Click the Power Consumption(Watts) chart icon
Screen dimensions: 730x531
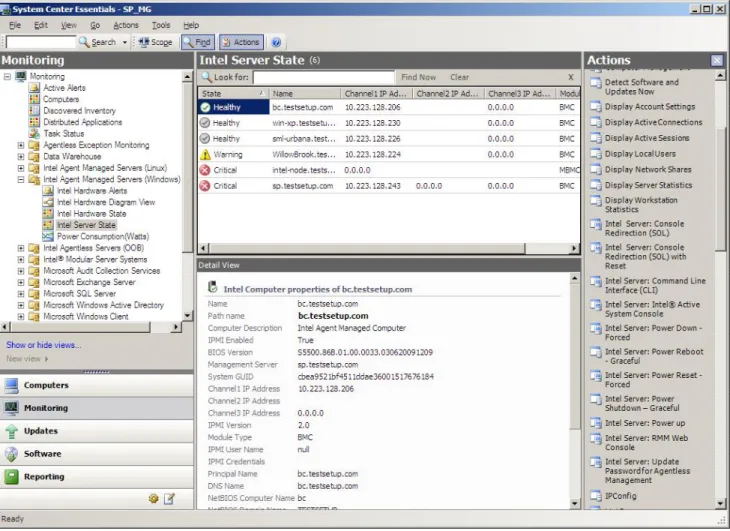48,236
